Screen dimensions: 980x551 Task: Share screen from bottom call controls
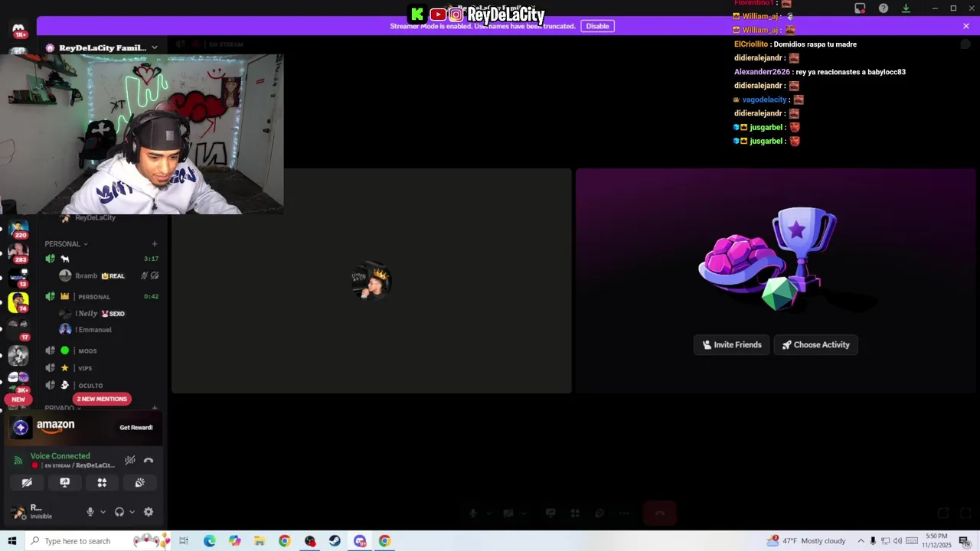click(550, 514)
